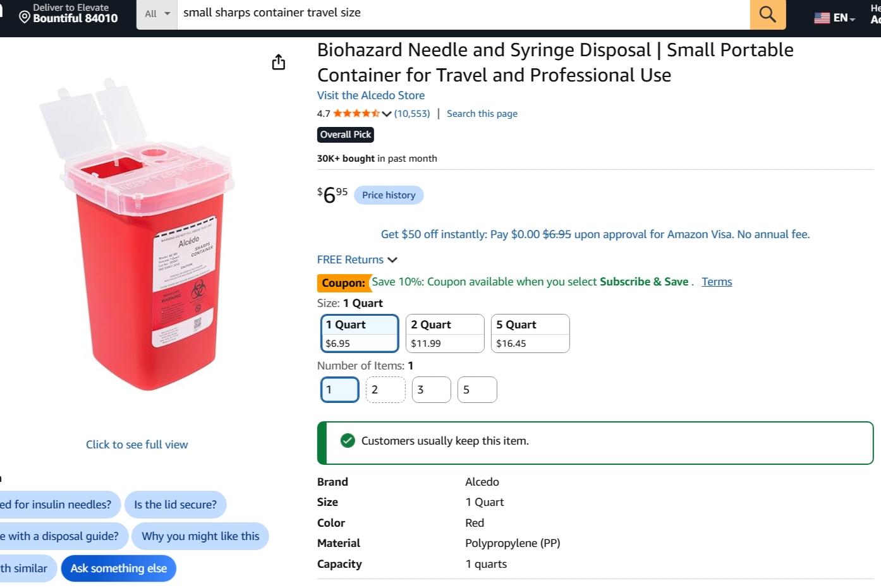Image resolution: width=881 pixels, height=588 pixels.
Task: Click 'Is the lid secure?' suggestion
Action: 175,505
